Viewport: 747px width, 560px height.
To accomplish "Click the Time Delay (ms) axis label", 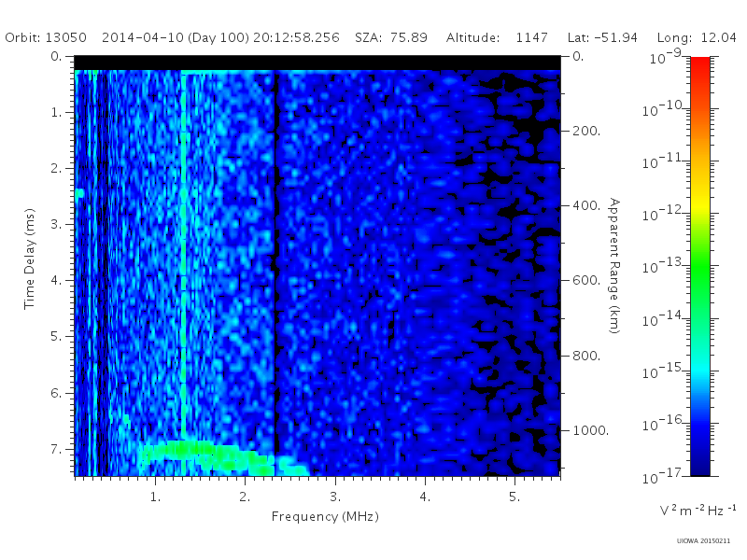I will tap(30, 259).
